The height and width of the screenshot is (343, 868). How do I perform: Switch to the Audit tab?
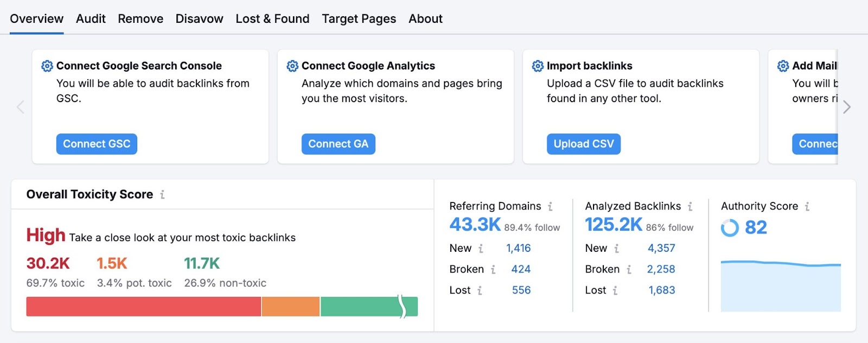point(90,18)
